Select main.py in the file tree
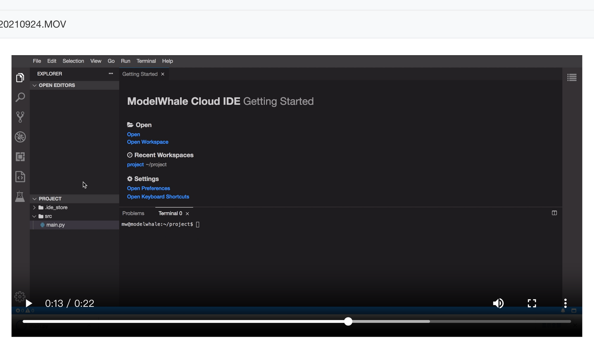 [55, 225]
